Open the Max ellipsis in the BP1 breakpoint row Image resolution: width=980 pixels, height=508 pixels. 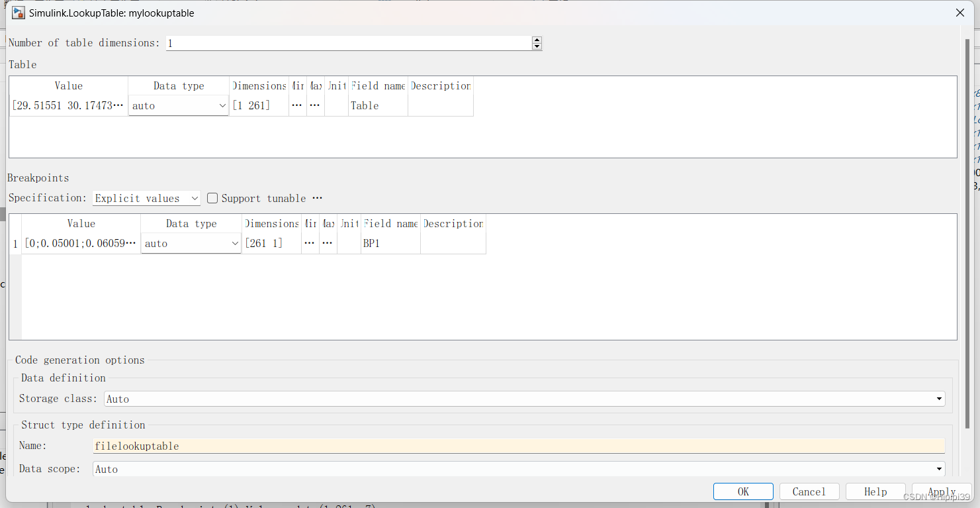click(x=328, y=243)
